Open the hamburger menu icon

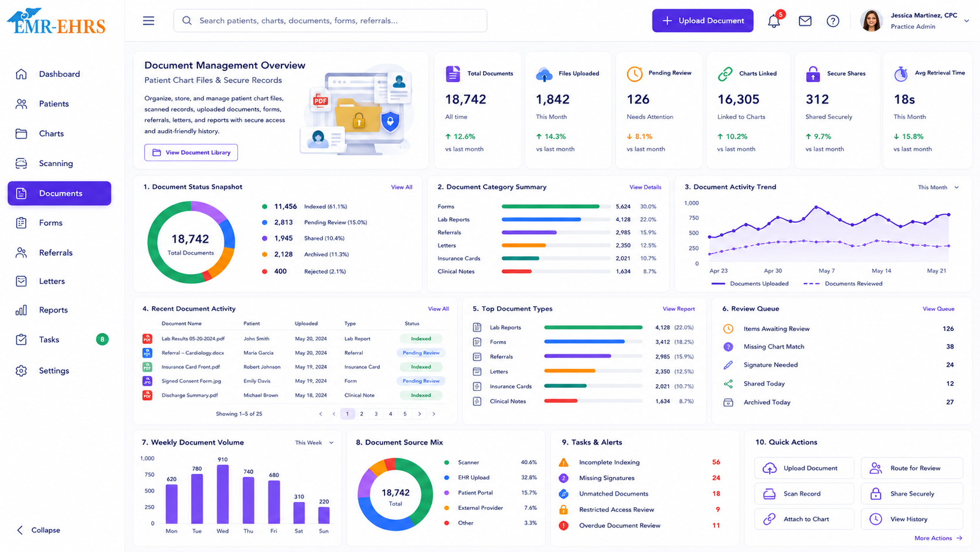(x=148, y=21)
